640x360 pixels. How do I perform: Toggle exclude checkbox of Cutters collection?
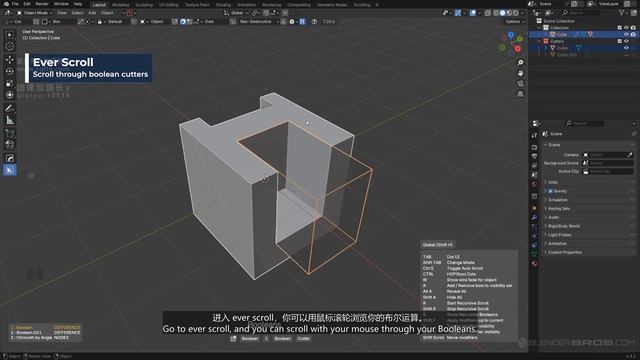620,41
